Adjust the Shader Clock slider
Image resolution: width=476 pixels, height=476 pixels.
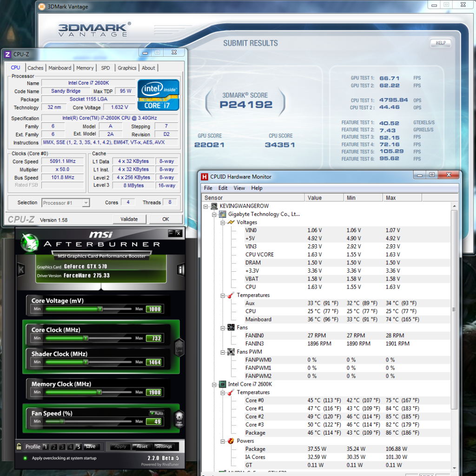(x=88, y=362)
